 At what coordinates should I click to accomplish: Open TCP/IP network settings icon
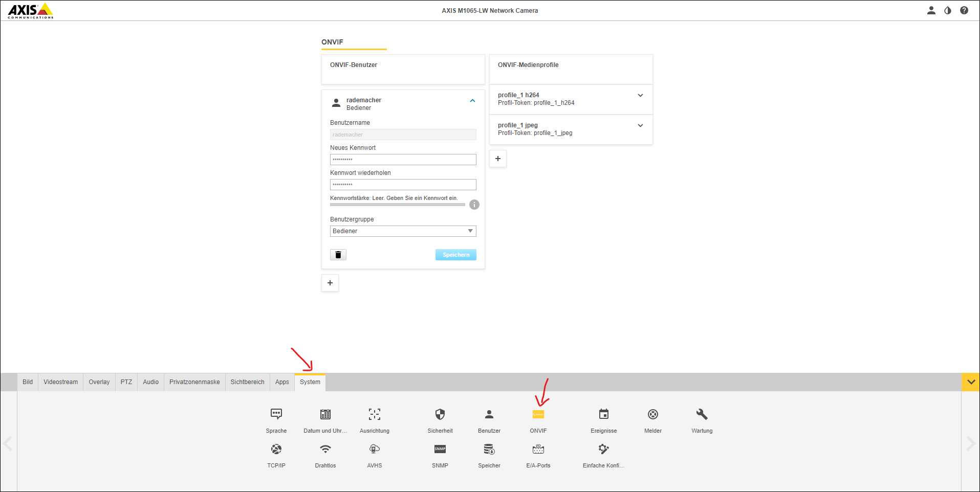click(x=276, y=449)
